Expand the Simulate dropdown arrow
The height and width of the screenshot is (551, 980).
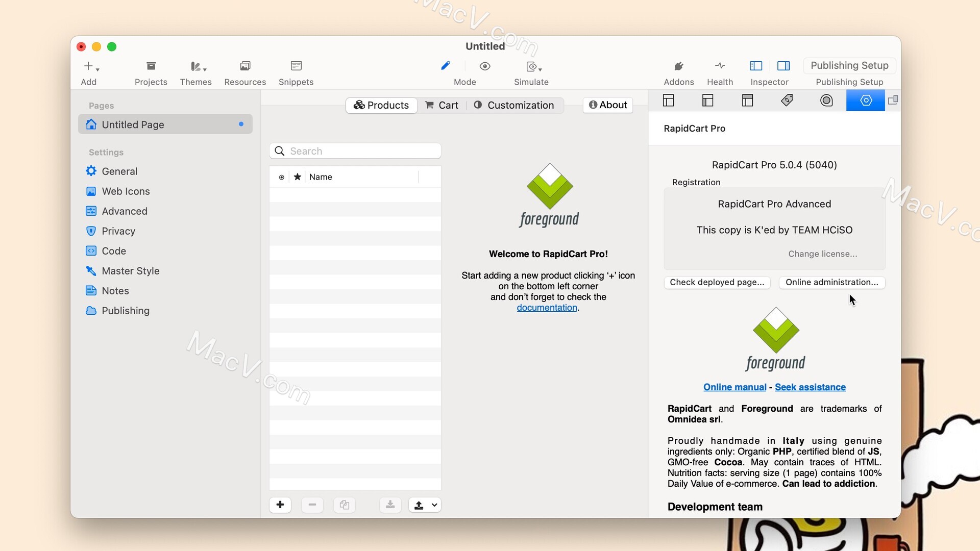(x=540, y=69)
